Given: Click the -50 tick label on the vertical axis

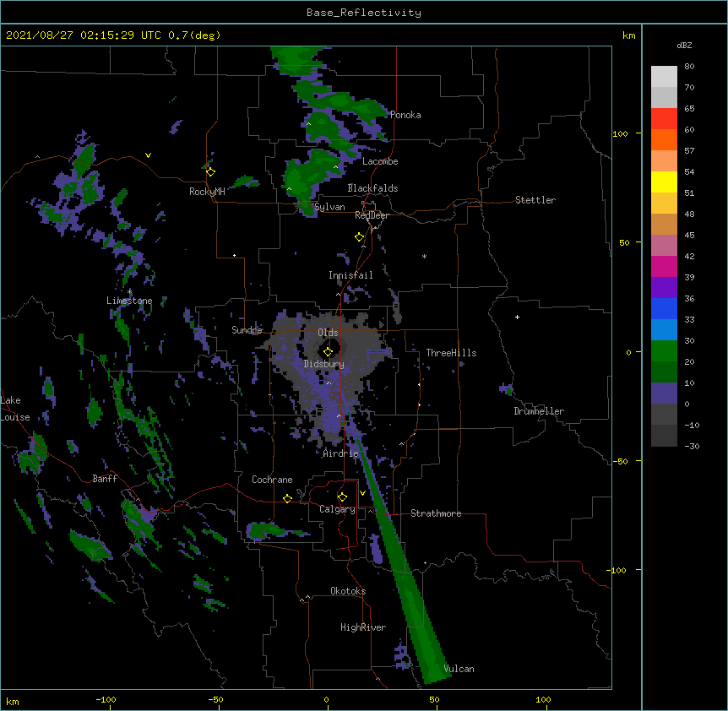Looking at the screenshot, I should [620, 461].
